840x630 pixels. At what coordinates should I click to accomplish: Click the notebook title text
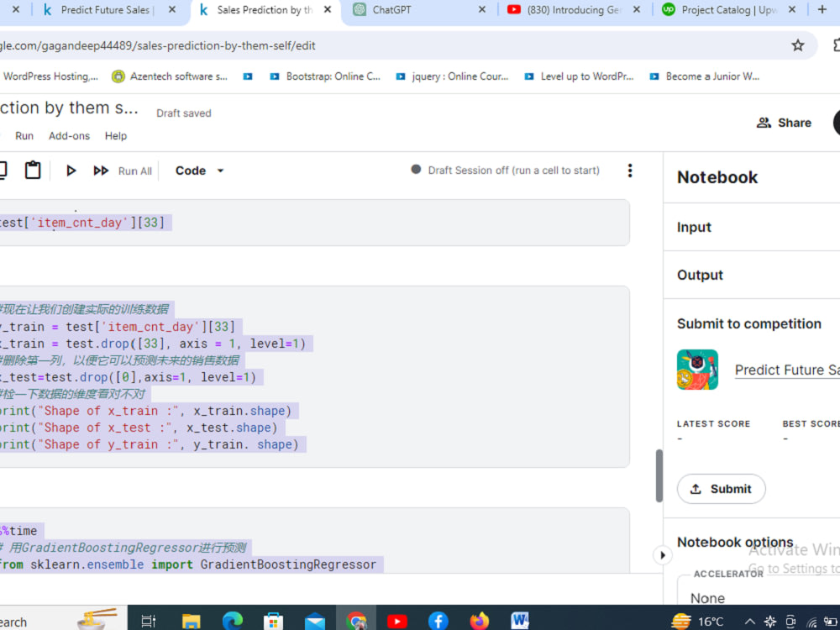(69, 108)
